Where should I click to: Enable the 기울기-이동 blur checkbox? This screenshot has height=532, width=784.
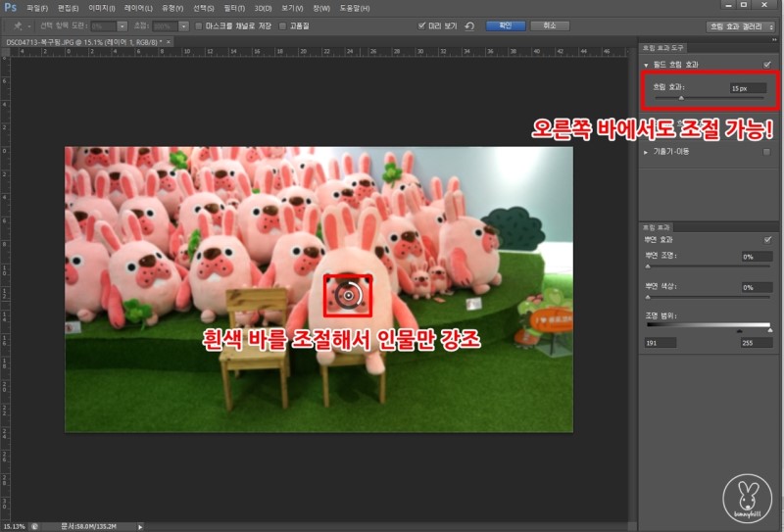point(766,152)
